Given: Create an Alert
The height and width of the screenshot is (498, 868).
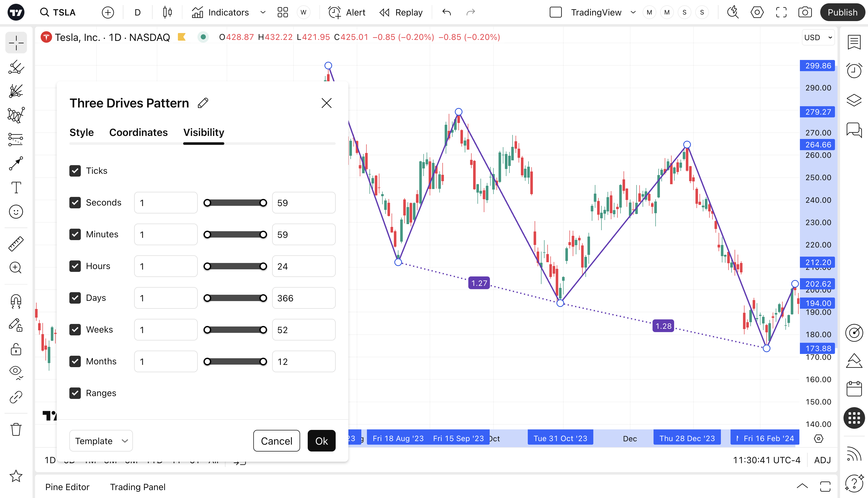Looking at the screenshot, I should click(347, 12).
